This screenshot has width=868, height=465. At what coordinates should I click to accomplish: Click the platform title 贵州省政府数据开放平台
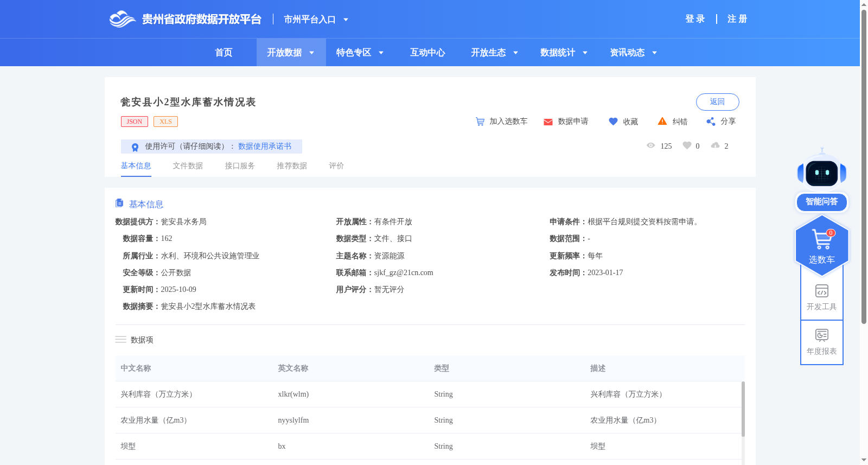[x=202, y=20]
